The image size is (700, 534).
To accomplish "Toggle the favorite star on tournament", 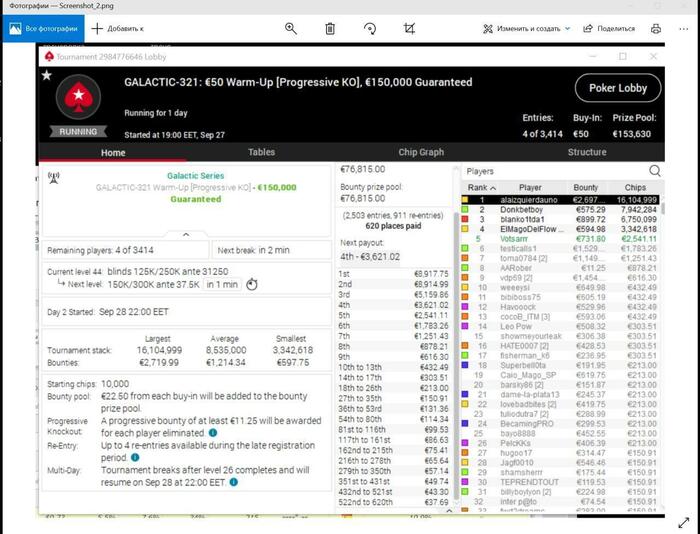I will click(x=46, y=75).
